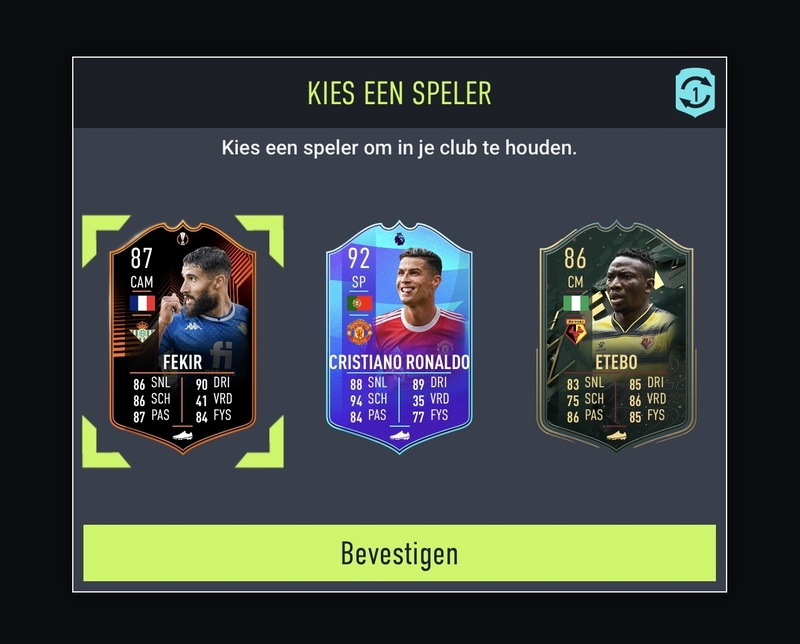The height and width of the screenshot is (644, 800).
Task: Click the FEKIR name label
Action: point(183,362)
